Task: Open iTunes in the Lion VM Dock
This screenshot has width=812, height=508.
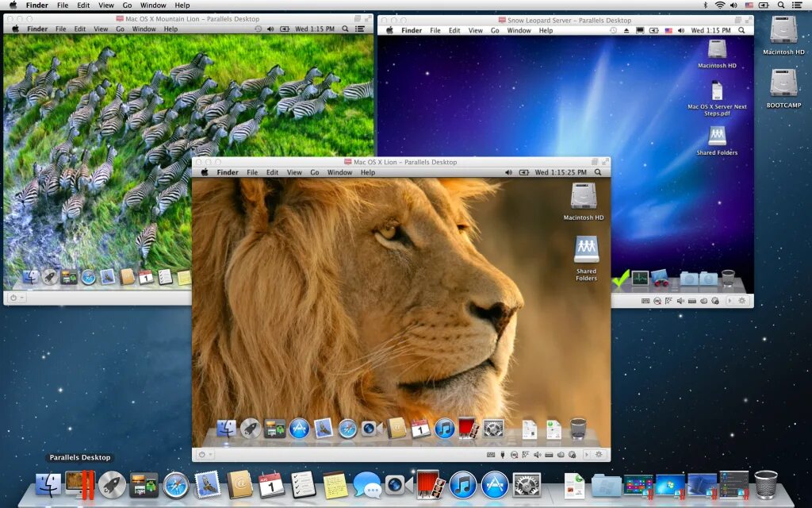Action: coord(444,429)
